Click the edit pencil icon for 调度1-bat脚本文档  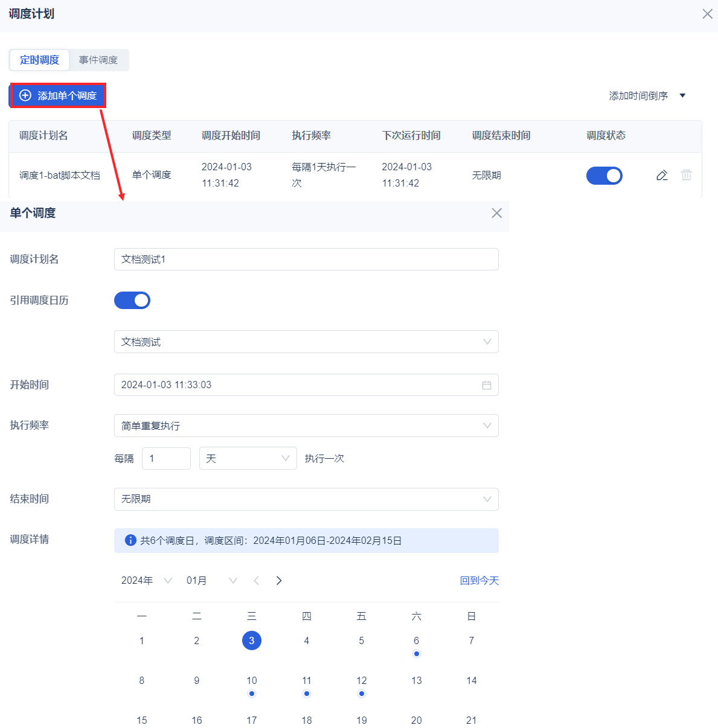point(662,175)
